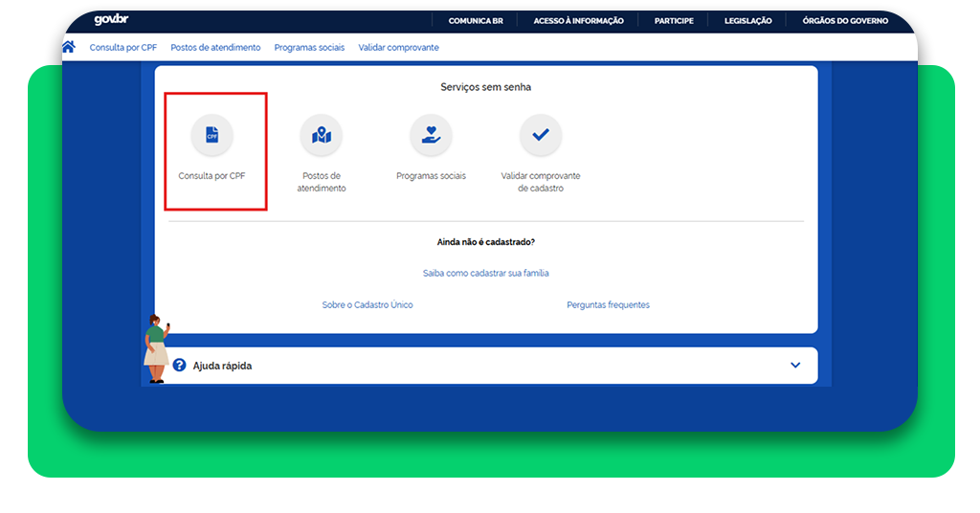Expand Ajuda rápida with the chevron arrow

(795, 365)
